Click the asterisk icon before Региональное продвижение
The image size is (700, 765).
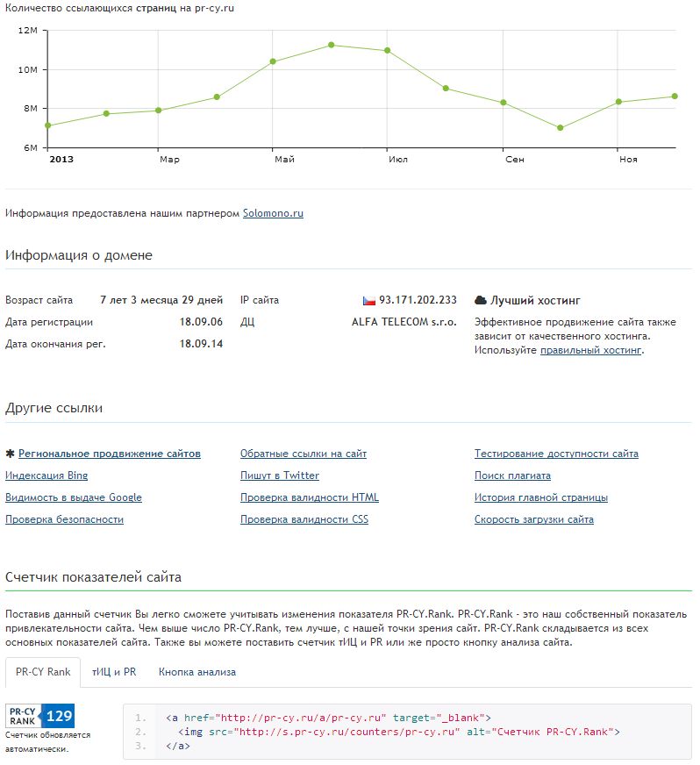10,454
